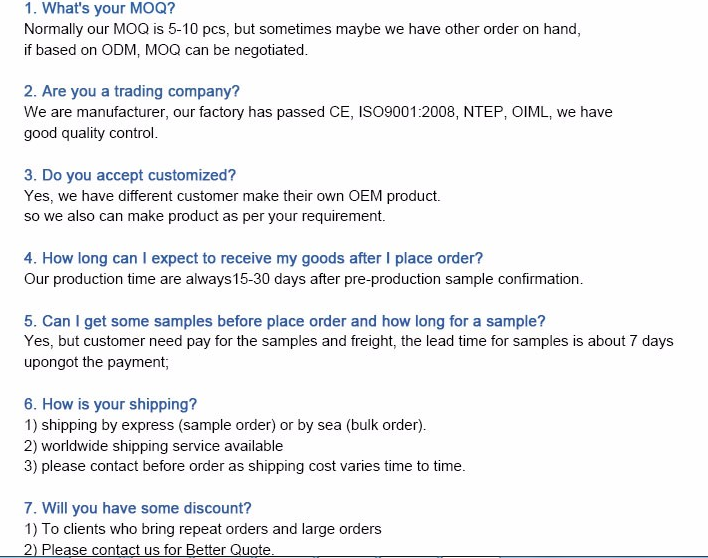Select the "Are you a trading company?" heading
Image resolution: width=708 pixels, height=558 pixels.
131,91
